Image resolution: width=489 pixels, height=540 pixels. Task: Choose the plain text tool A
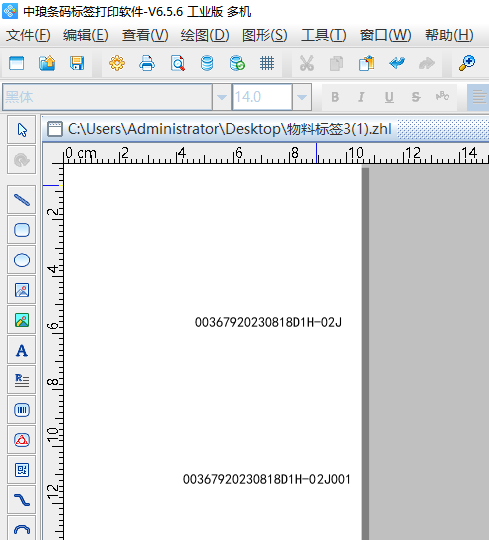pyautogui.click(x=22, y=350)
